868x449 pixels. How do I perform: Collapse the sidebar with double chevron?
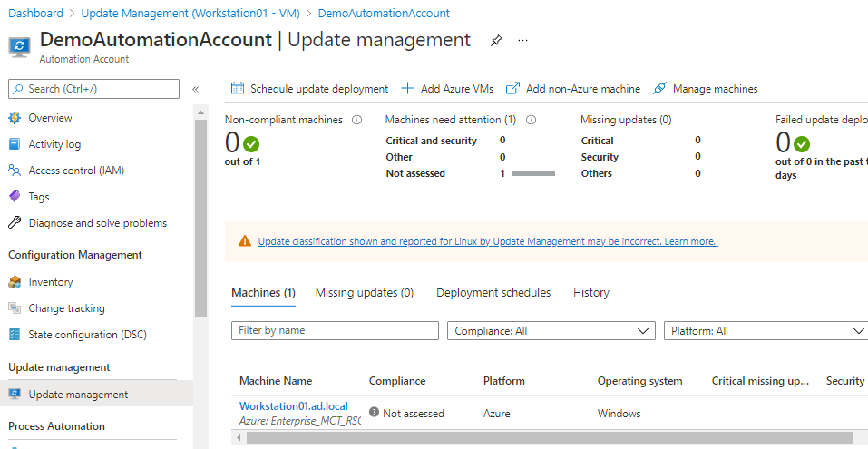click(x=195, y=89)
